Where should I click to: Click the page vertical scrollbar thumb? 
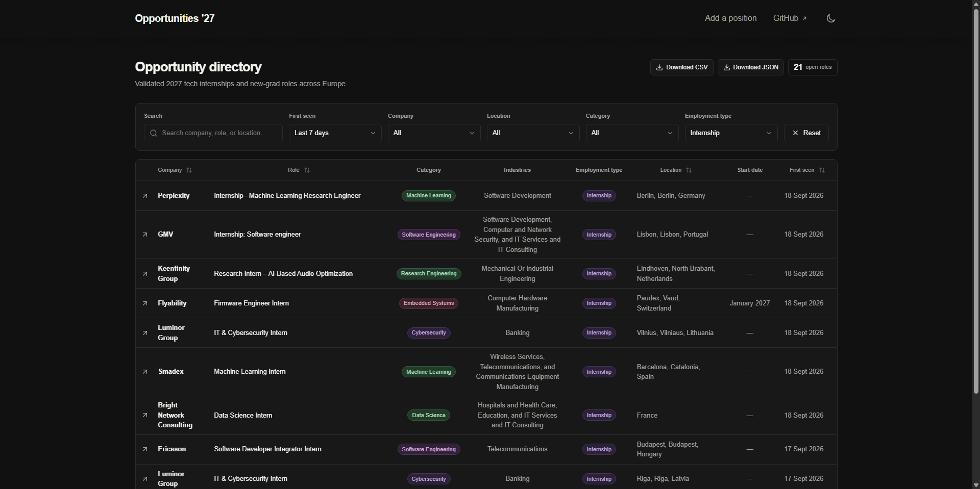coord(976,201)
